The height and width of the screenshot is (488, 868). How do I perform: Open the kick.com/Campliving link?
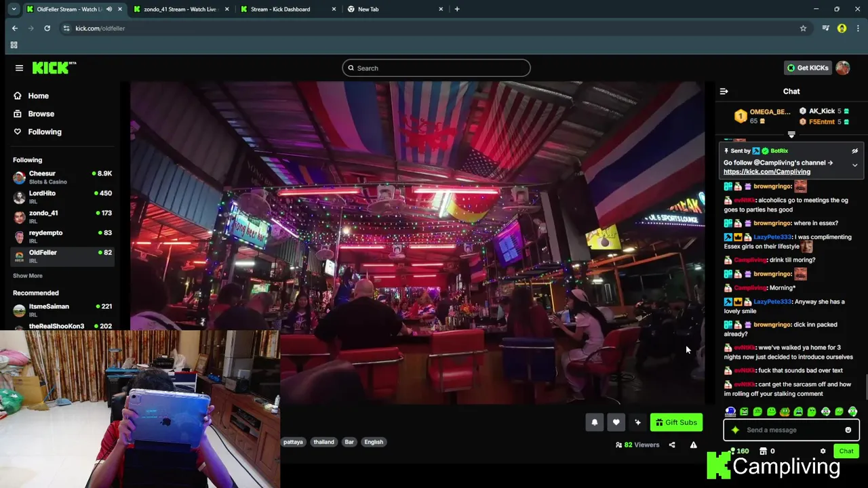767,171
